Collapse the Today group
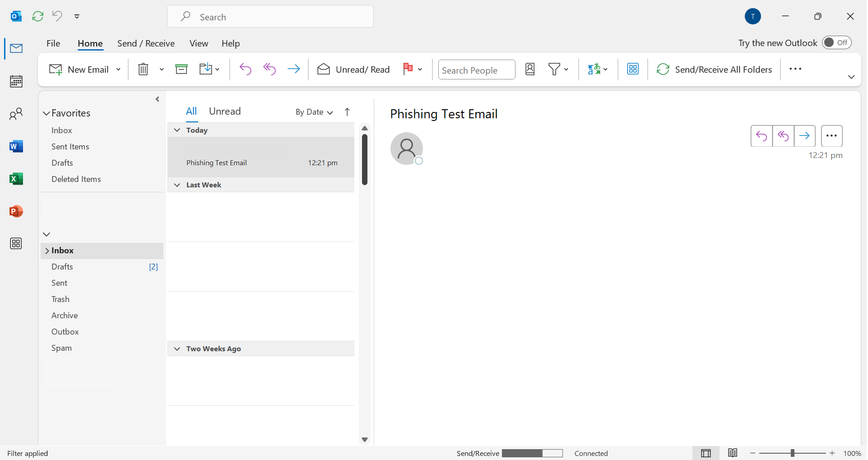The image size is (868, 460). (177, 130)
